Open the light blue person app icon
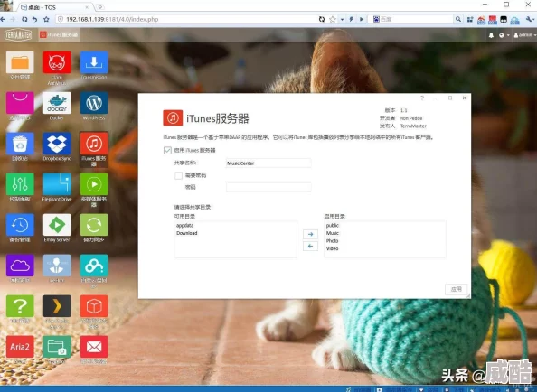The image size is (537, 392). click(x=57, y=265)
